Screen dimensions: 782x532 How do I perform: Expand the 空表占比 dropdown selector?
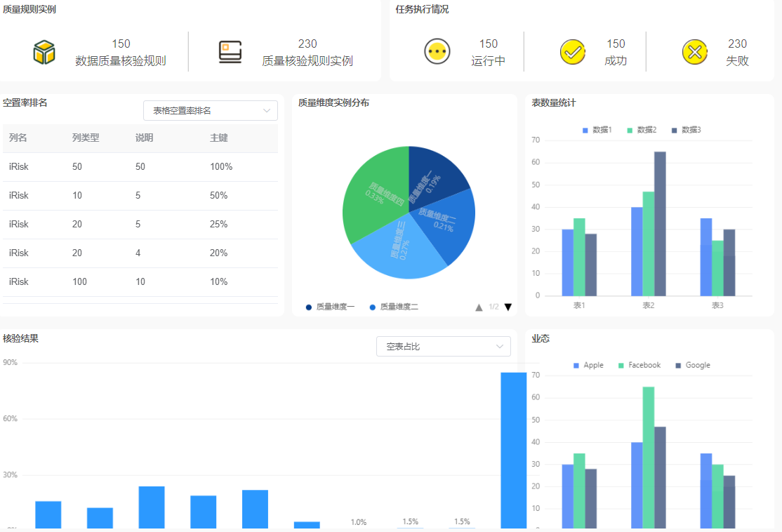coord(443,347)
